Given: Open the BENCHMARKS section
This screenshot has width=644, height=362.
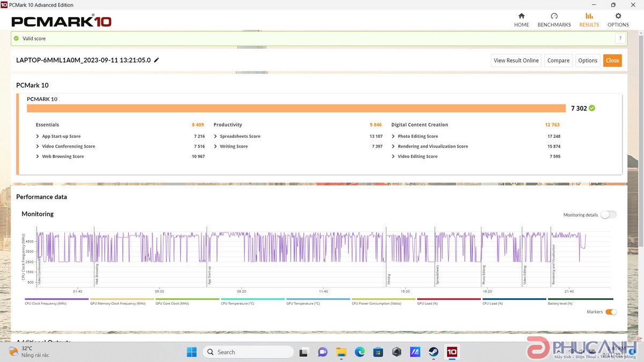Looking at the screenshot, I should coord(554,20).
